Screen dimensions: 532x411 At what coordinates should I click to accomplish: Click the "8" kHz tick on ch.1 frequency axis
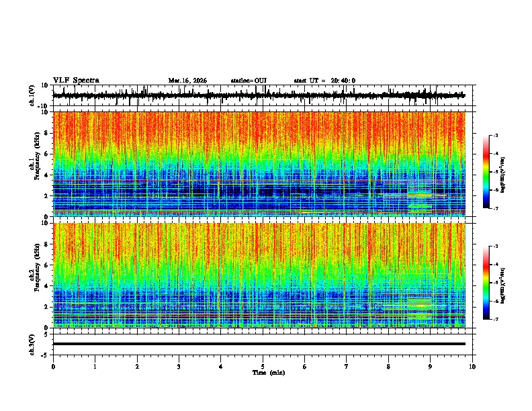(x=46, y=133)
